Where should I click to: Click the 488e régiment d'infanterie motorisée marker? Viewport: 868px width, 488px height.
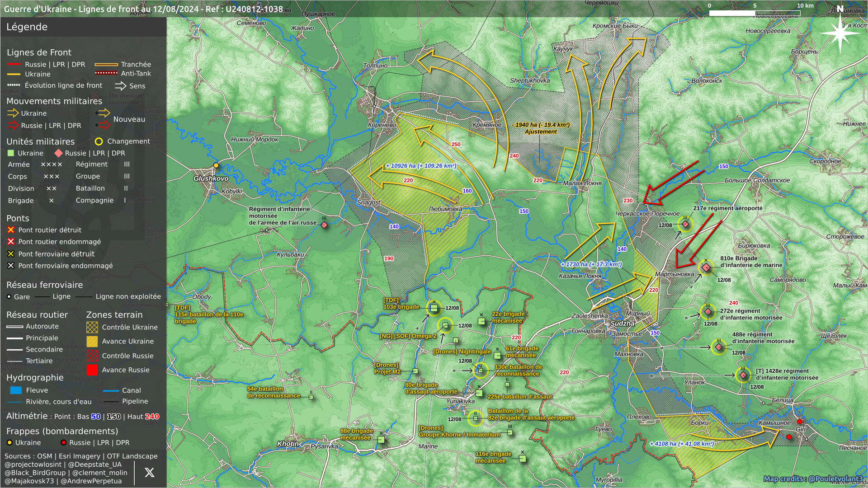[719, 347]
